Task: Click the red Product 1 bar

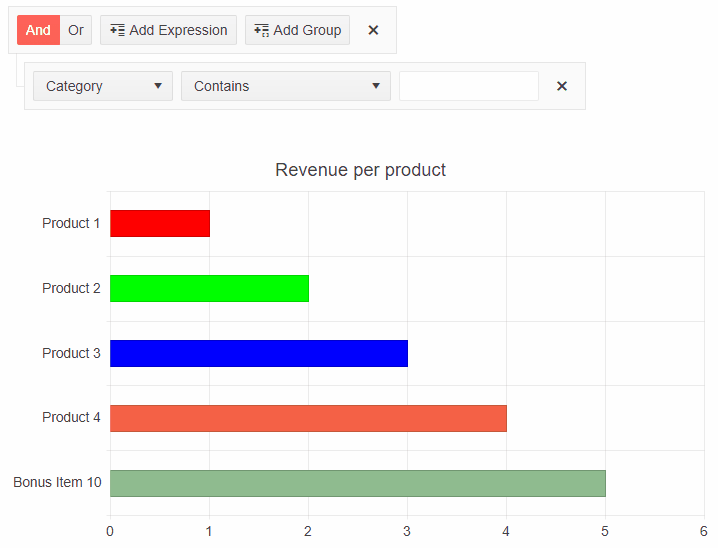Action: (160, 223)
